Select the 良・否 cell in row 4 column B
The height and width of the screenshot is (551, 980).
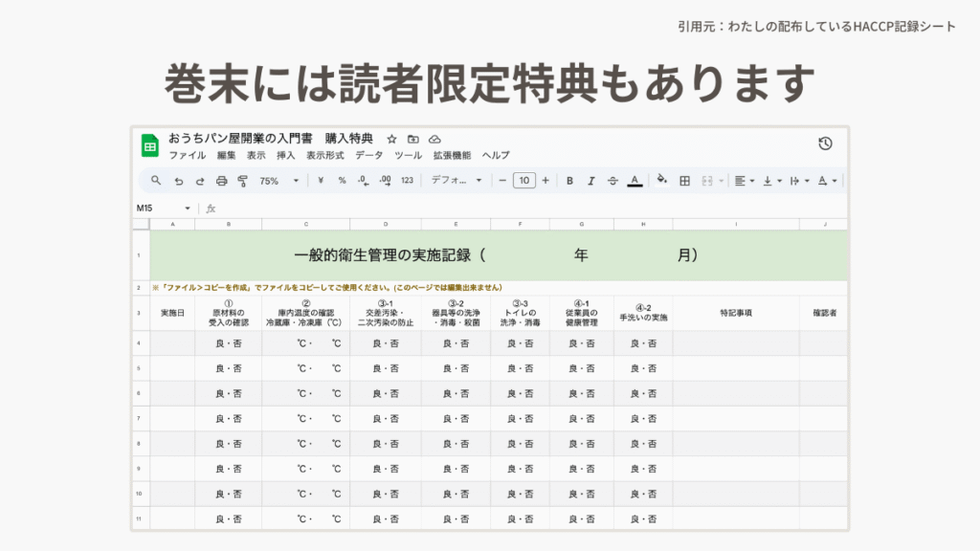click(228, 343)
